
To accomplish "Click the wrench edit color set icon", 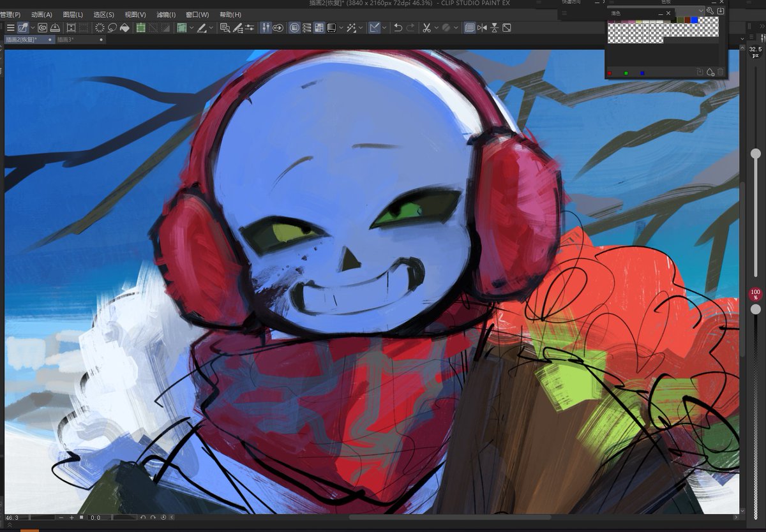I will pyautogui.click(x=710, y=11).
